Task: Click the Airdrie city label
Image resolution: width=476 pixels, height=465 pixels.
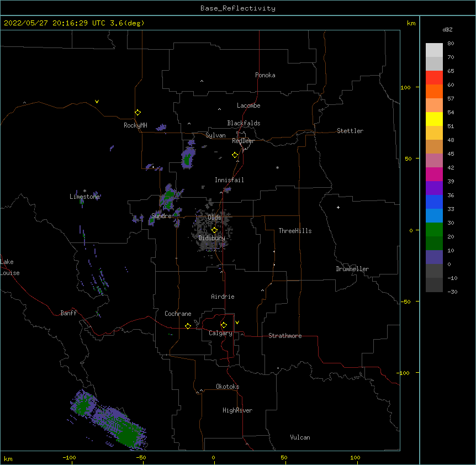Action: (x=223, y=297)
